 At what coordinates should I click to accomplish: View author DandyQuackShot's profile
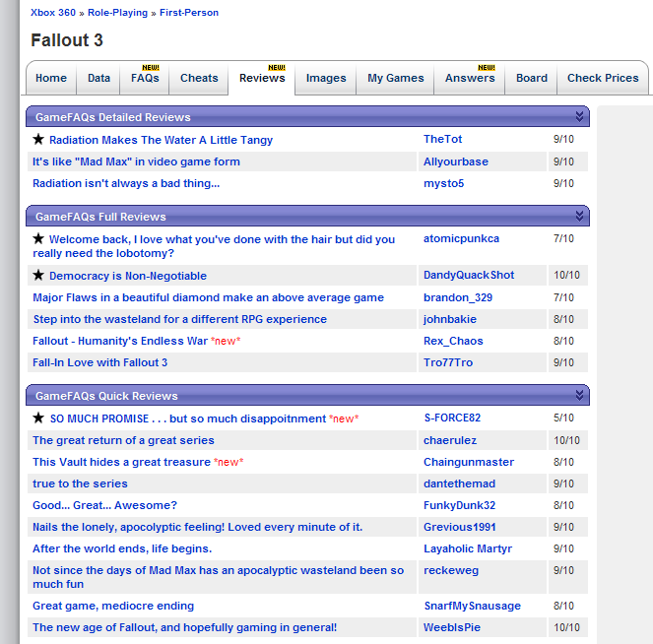(x=469, y=275)
